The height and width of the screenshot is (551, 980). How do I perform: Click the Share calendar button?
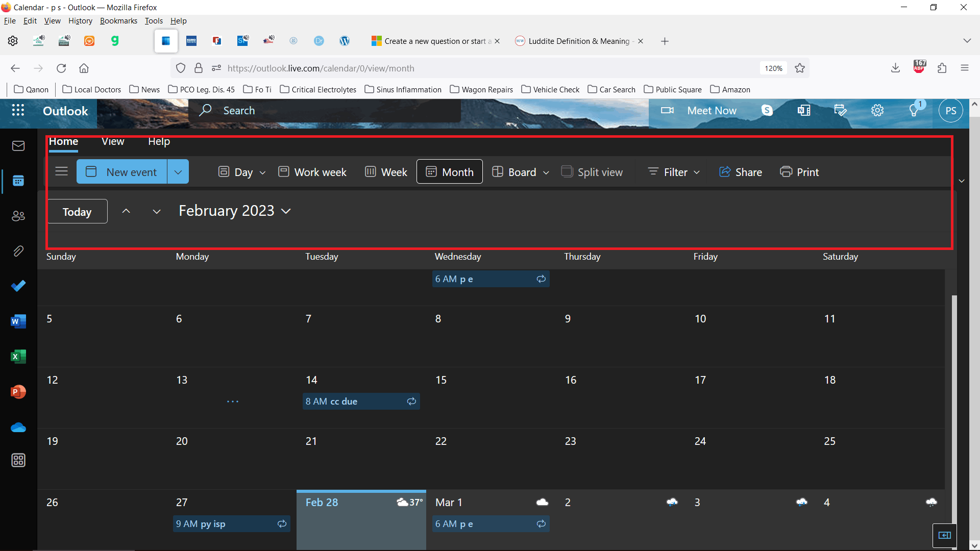point(741,172)
